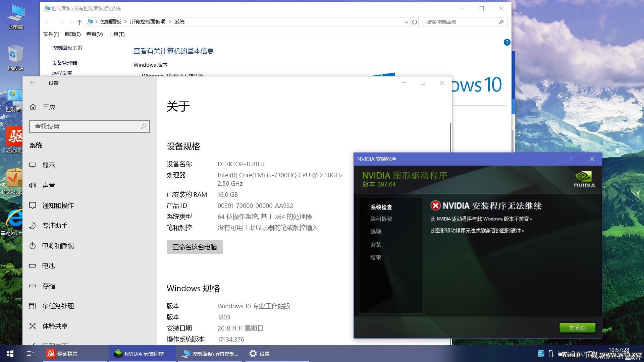
Task: Click 关闭(C) button in NVIDIA installer
Action: [x=577, y=328]
